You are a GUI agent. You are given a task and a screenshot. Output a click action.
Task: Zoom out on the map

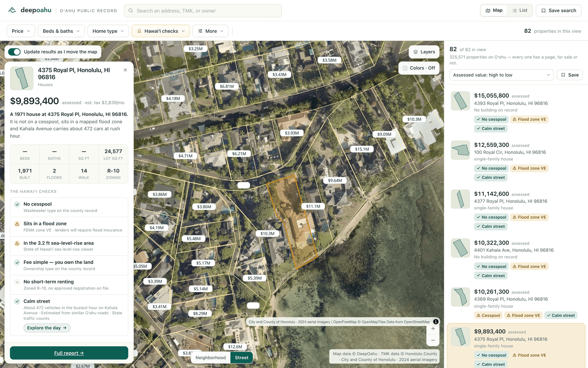coord(433,340)
